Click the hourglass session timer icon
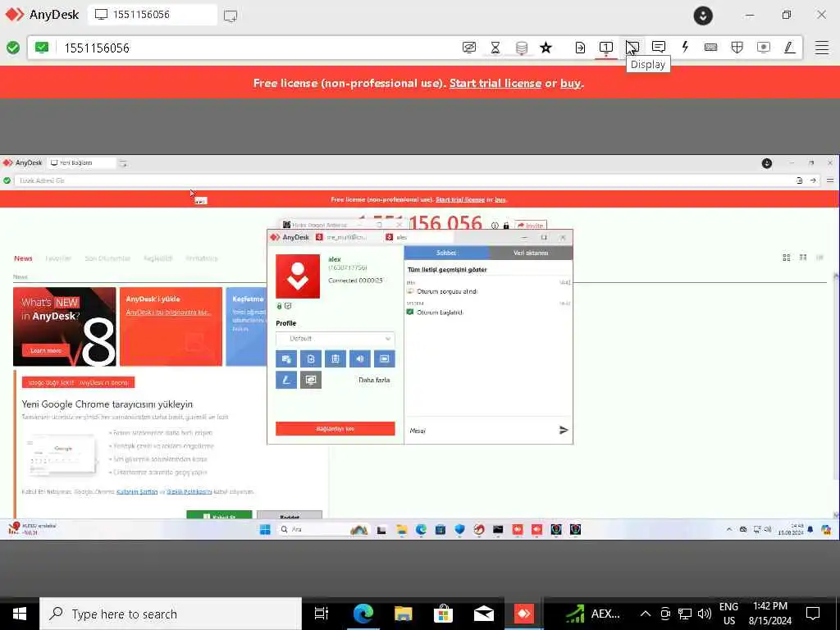Screen dimensions: 840x630 tap(495, 48)
